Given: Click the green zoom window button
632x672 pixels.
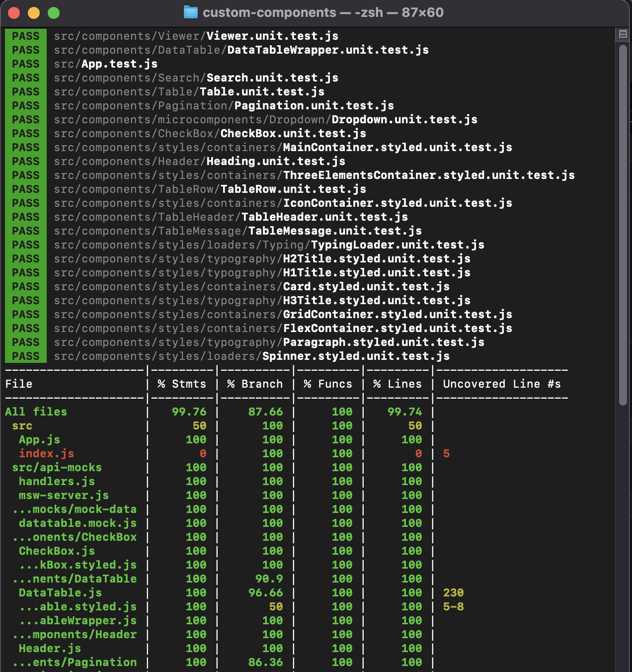Looking at the screenshot, I should pos(54,13).
